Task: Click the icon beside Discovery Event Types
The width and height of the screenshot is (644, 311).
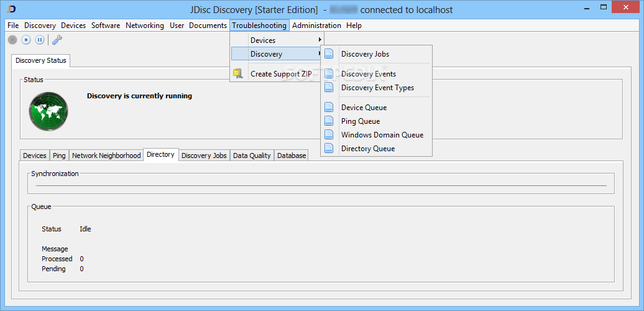Action: [329, 88]
